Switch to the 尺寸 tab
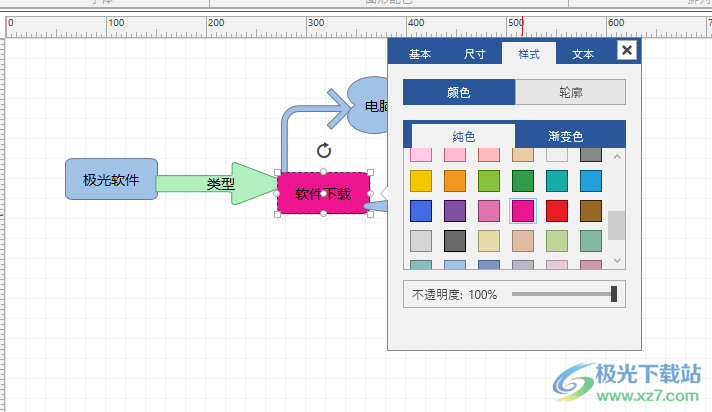 [x=475, y=54]
